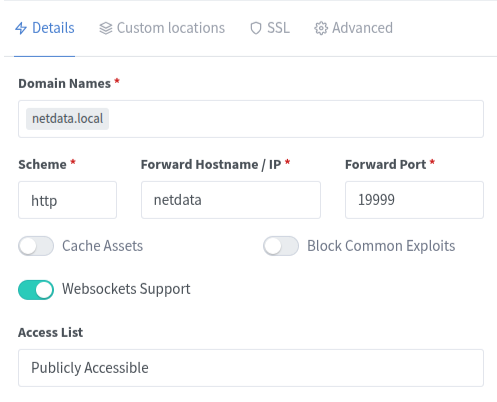Click the layers icon for Custom locations
This screenshot has height=402, width=497.
(x=106, y=28)
